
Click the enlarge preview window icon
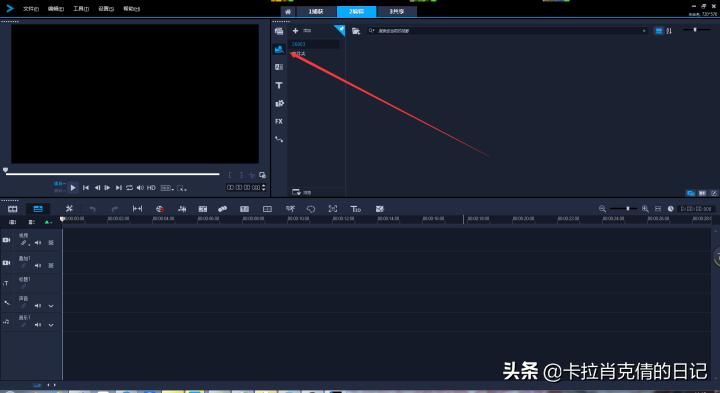(262, 175)
